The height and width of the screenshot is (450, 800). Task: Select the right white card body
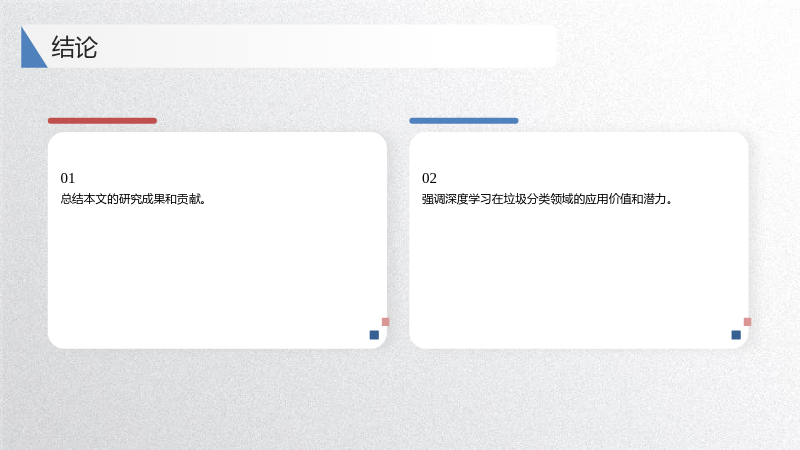point(579,240)
